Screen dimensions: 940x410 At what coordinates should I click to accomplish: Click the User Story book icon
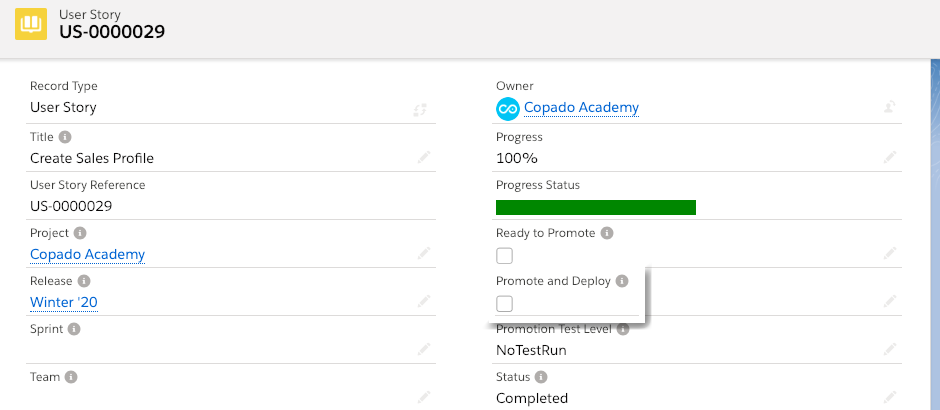click(x=31, y=24)
